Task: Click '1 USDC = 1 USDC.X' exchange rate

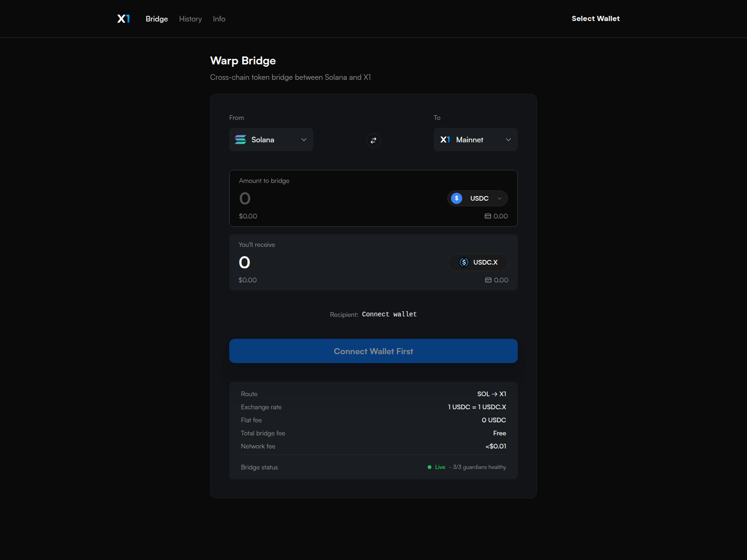Action: (x=477, y=407)
